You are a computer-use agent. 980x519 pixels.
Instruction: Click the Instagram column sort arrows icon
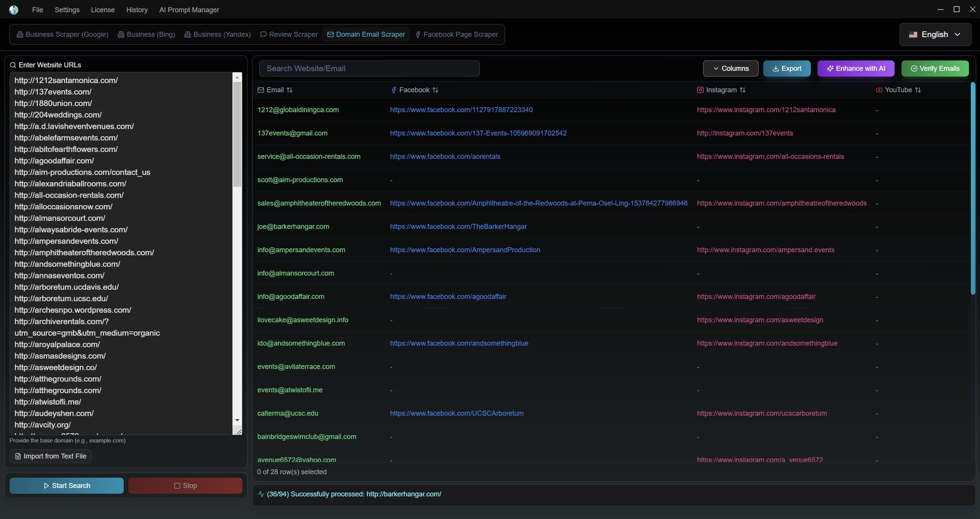click(x=743, y=90)
